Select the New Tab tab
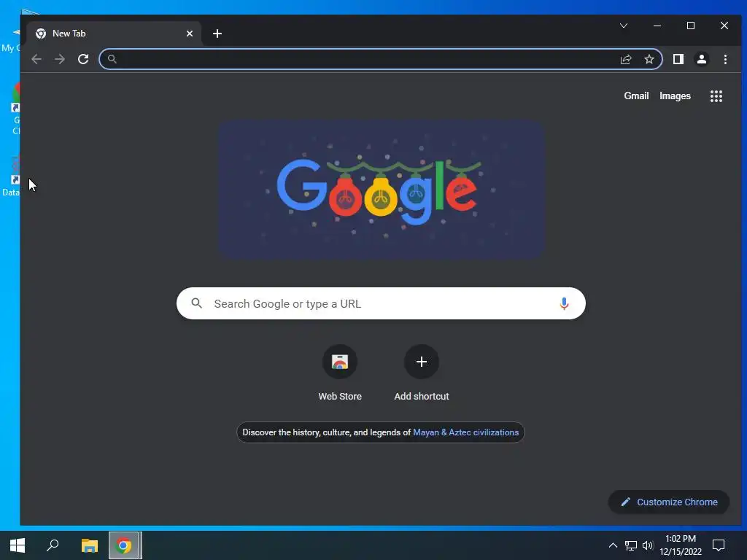The height and width of the screenshot is (560, 747). 114,34
